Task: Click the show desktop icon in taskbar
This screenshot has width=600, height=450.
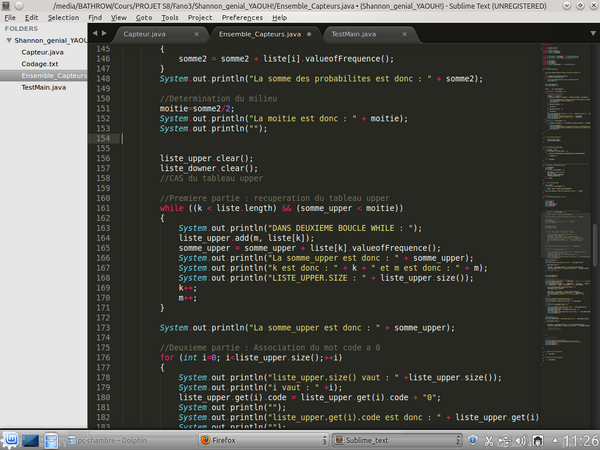Action: 30,440
